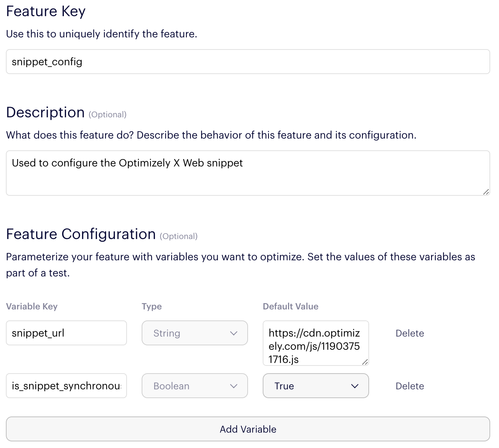This screenshot has width=499, height=448.
Task: Click the Optional label beside Feature Configuration
Action: point(179,236)
